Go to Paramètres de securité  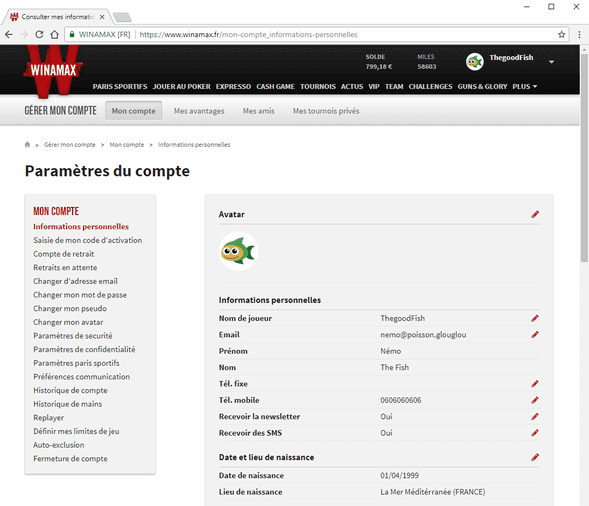pyautogui.click(x=73, y=336)
